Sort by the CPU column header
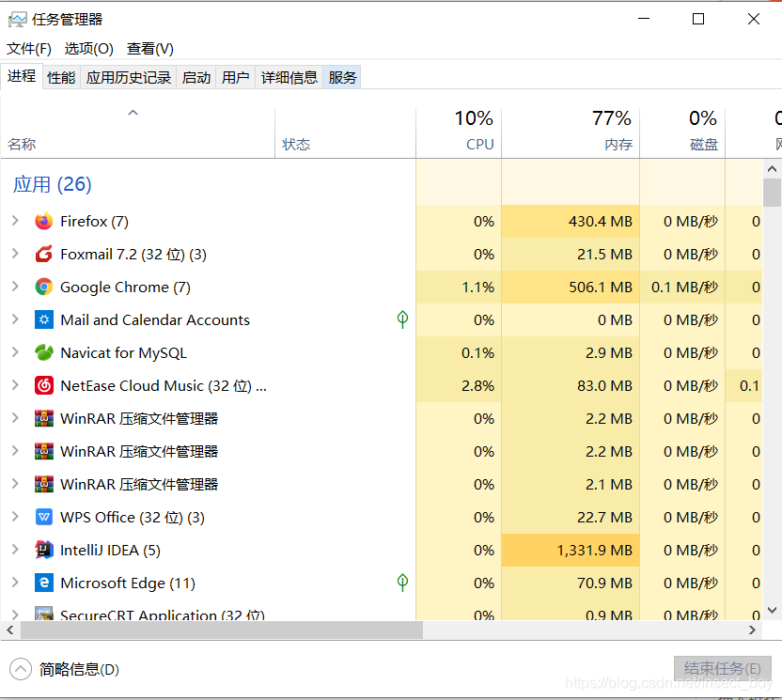Screen dimensions: 782x700 tap(459, 132)
